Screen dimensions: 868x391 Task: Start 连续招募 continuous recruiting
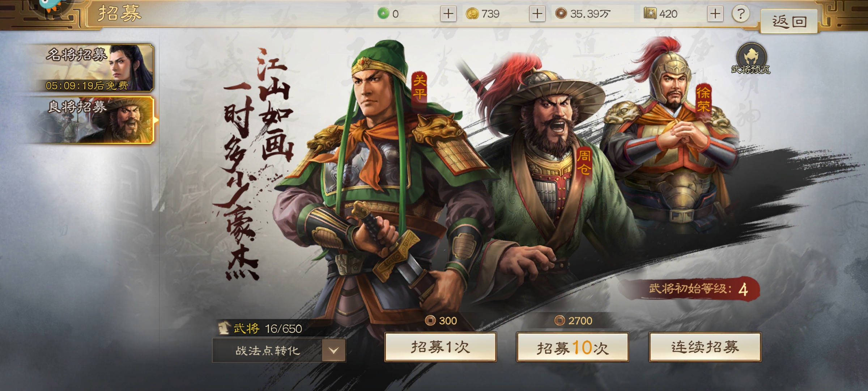pyautogui.click(x=705, y=347)
